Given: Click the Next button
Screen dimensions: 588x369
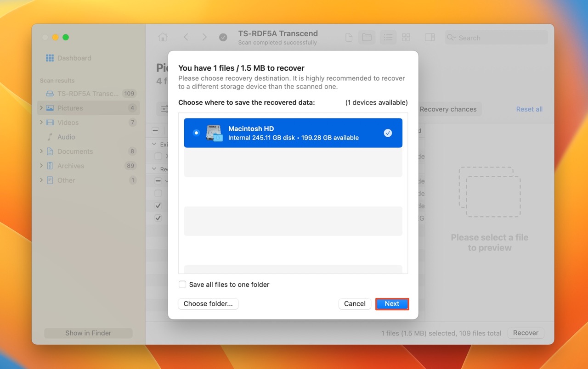Looking at the screenshot, I should 392,304.
